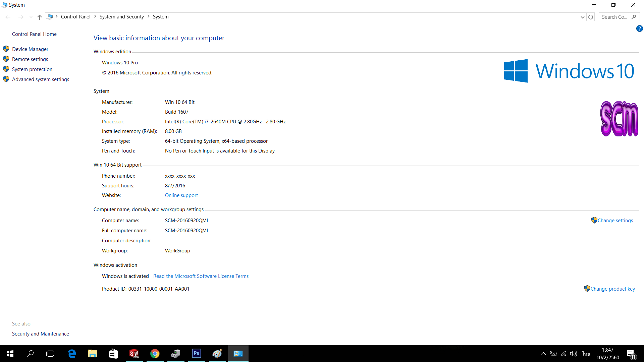The width and height of the screenshot is (644, 362).
Task: Open the Paint palette taskbar icon
Action: click(x=217, y=354)
